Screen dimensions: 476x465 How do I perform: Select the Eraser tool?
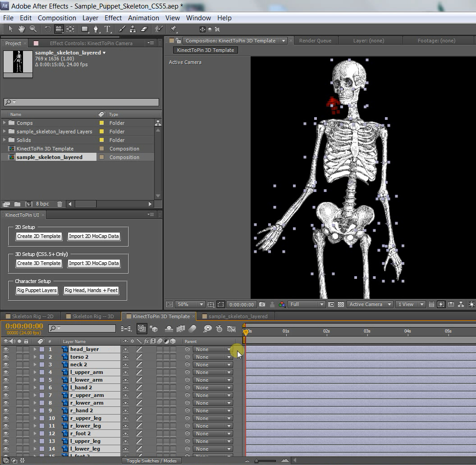pyautogui.click(x=144, y=29)
